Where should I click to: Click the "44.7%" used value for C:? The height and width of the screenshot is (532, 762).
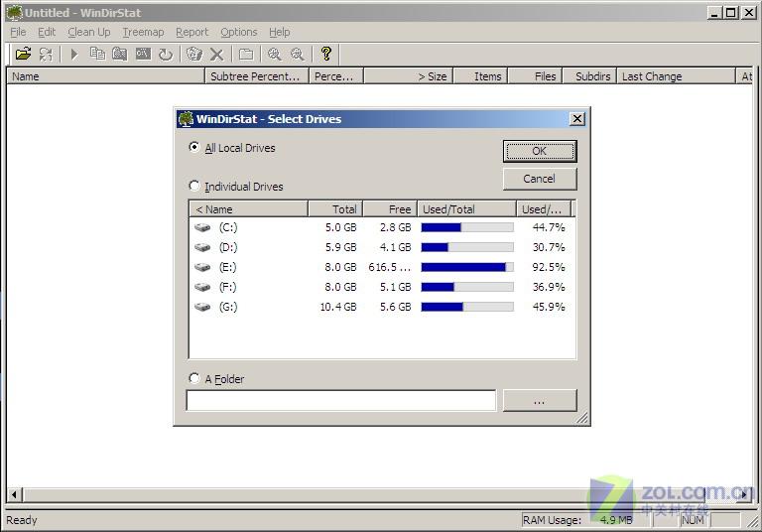(x=549, y=227)
